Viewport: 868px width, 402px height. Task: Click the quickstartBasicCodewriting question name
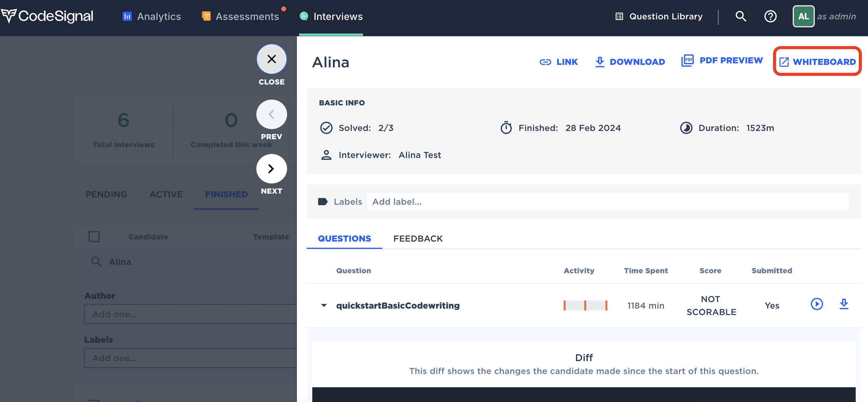click(x=398, y=305)
